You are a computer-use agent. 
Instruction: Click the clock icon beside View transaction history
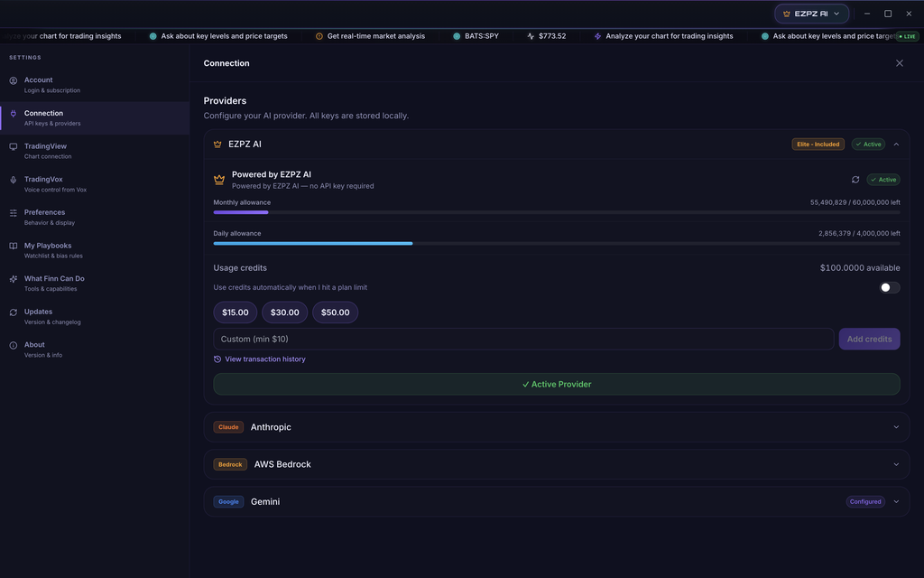[x=217, y=359]
